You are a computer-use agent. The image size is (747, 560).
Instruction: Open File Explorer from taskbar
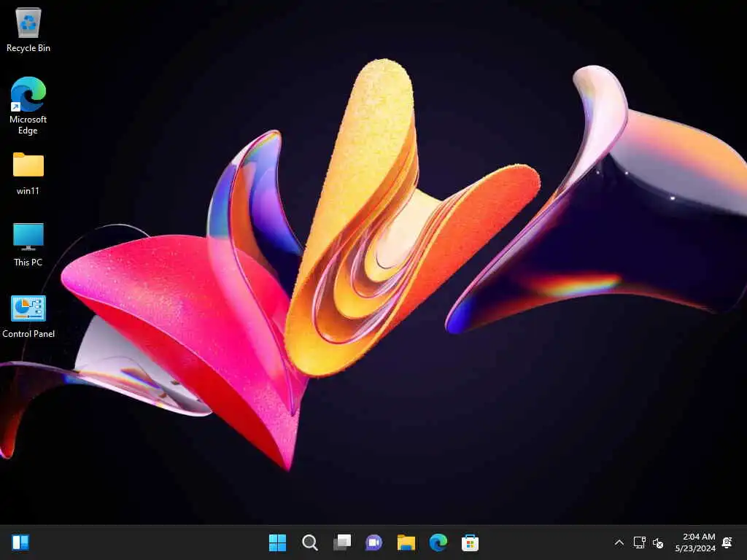point(406,542)
